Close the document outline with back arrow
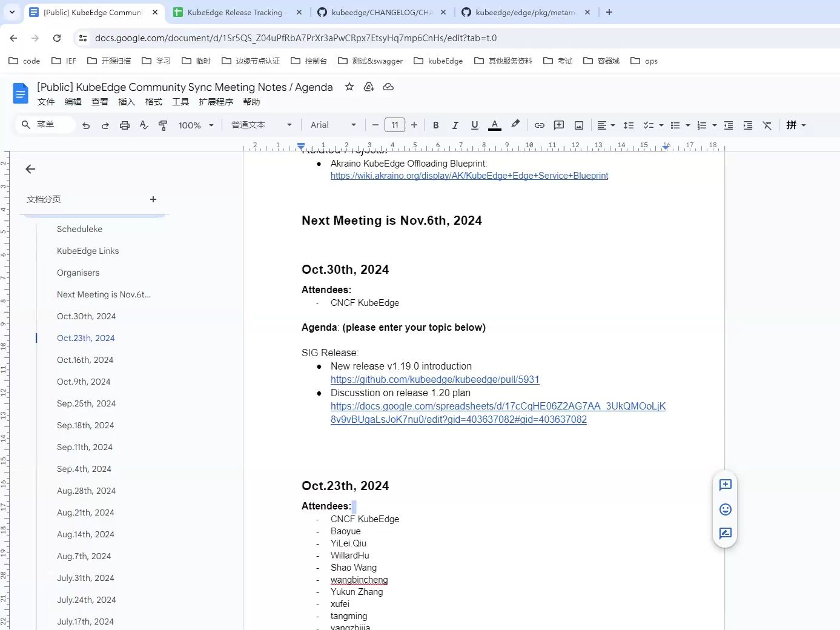The height and width of the screenshot is (630, 840). [x=30, y=169]
